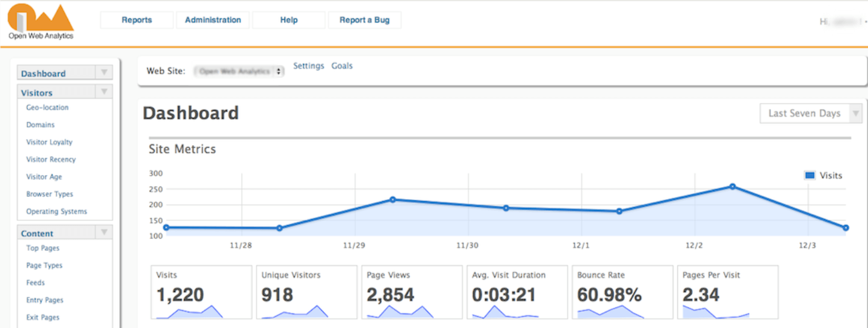Open the Page Types report
Viewport: 868px width, 328px height.
(45, 265)
